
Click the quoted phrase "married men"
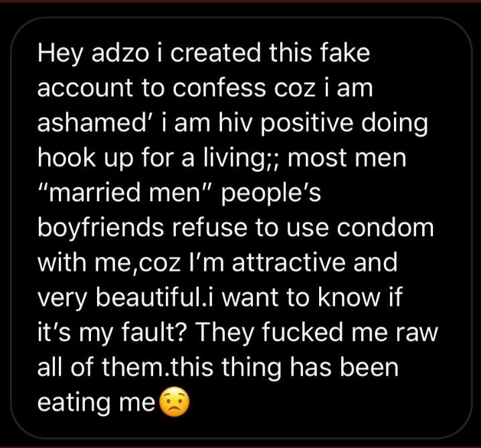coord(125,193)
